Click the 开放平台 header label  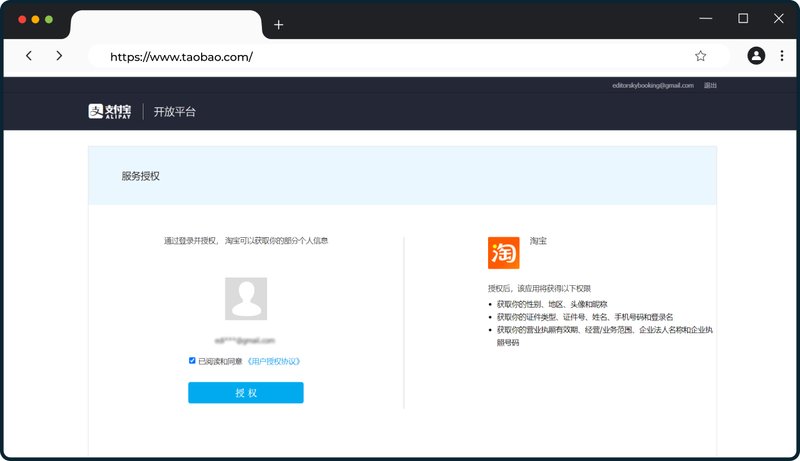(174, 112)
